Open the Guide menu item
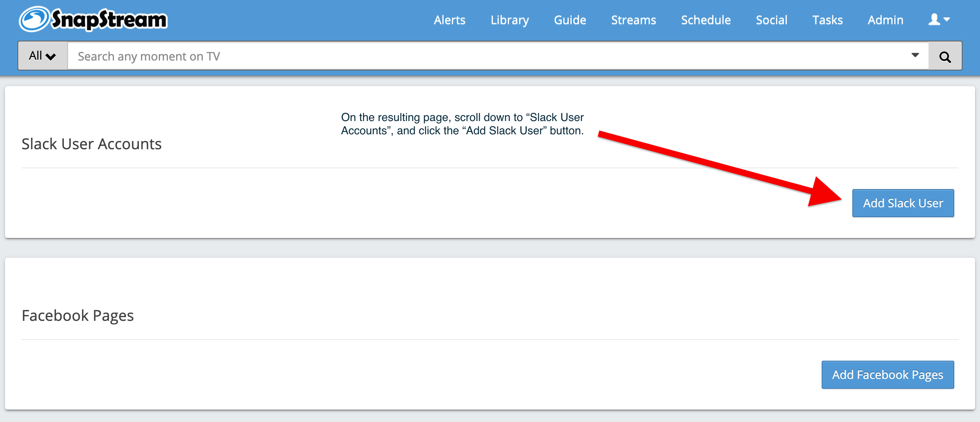 (x=570, y=20)
